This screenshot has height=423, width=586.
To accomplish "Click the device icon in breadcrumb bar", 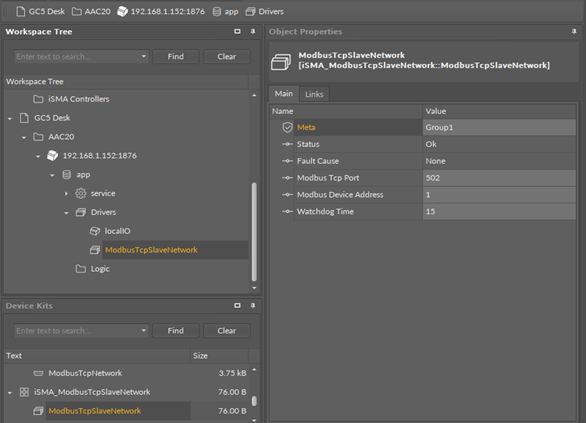I will (122, 12).
